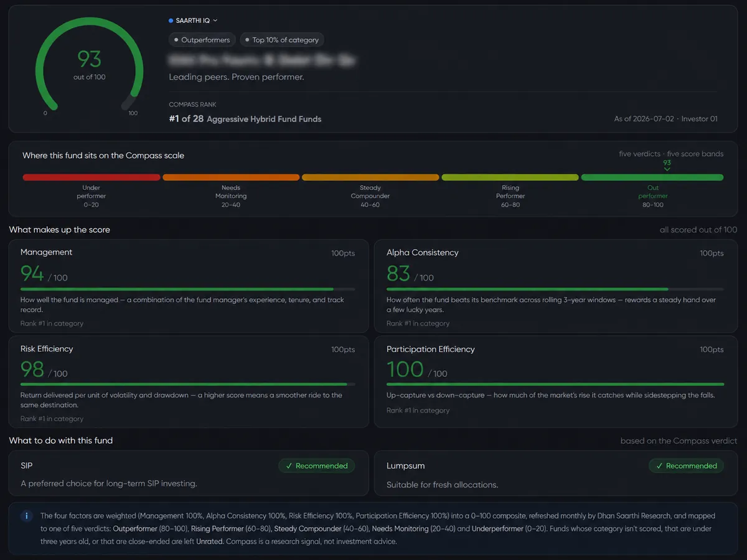This screenshot has width=747, height=560.
Task: Click 'Leading peers. Proven performer.' tagline
Action: [x=237, y=77]
